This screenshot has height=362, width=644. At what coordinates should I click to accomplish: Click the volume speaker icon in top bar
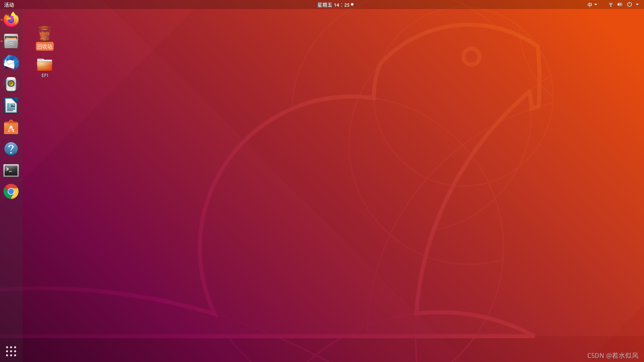click(620, 5)
